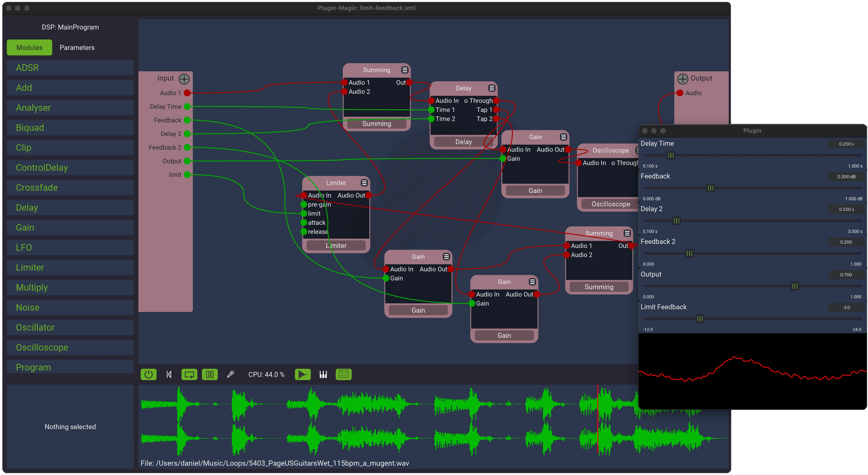Viewport: 868px width, 475px height.
Task: Add an Oscillator module from the sidebar
Action: [x=70, y=327]
